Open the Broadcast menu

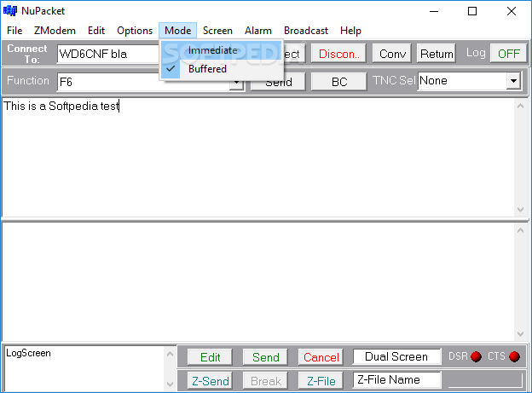306,31
